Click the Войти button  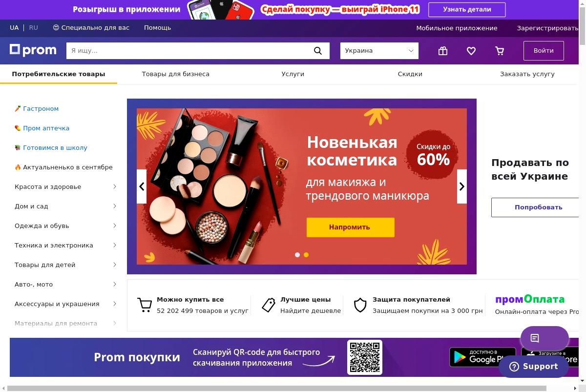(544, 51)
